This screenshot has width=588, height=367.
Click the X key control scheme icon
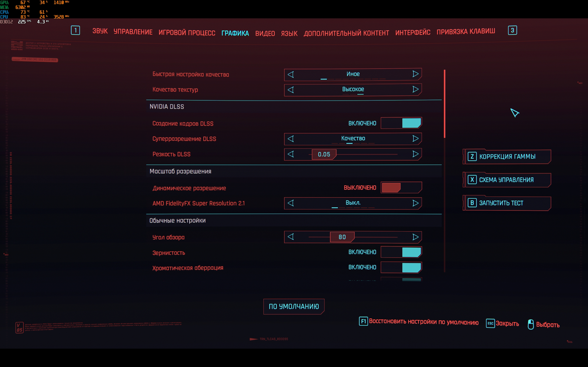(x=472, y=180)
